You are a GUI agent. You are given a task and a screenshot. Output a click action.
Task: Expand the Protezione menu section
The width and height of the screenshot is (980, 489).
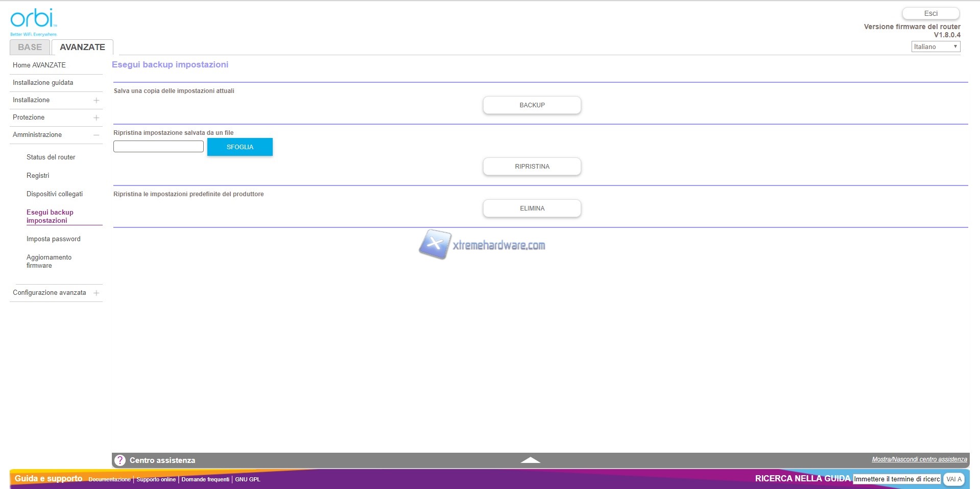click(x=96, y=118)
